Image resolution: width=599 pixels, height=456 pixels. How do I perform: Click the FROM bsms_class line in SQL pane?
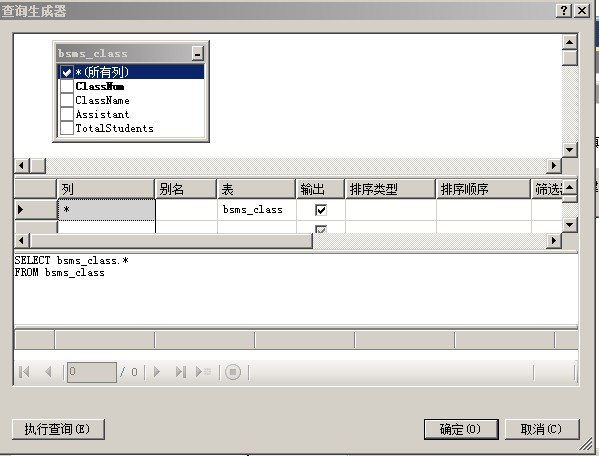[x=60, y=273]
